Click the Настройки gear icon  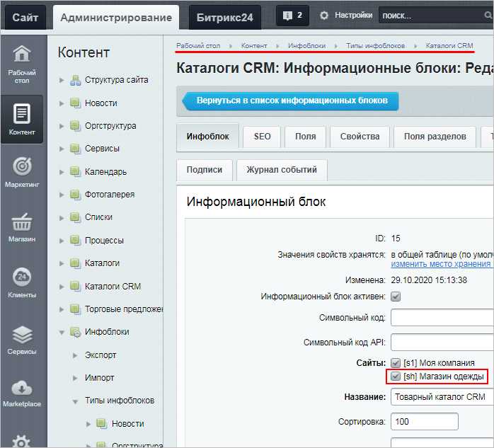tap(324, 15)
